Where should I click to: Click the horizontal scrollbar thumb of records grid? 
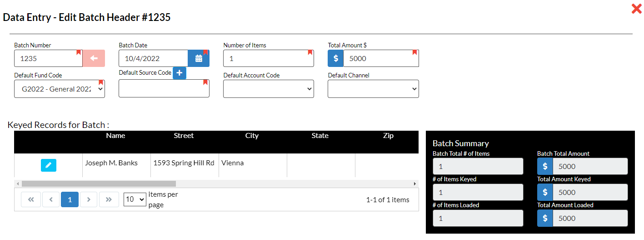pyautogui.click(x=99, y=184)
